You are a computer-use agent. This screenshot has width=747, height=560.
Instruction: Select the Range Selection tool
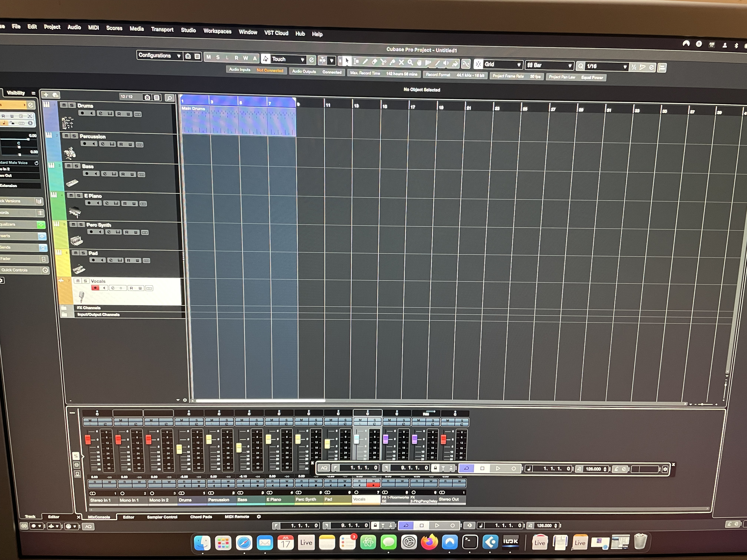(x=356, y=61)
